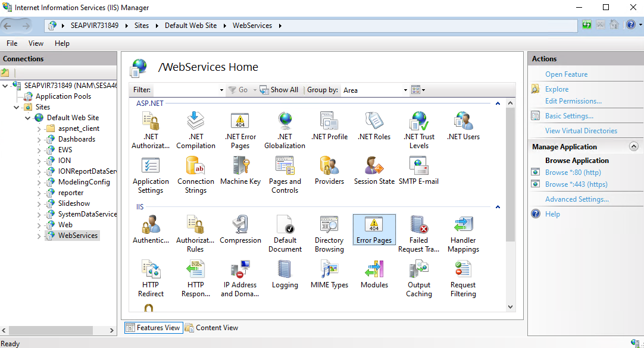Screen dimensions: 644x348
Task: Open Default Document feature
Action: click(x=285, y=234)
